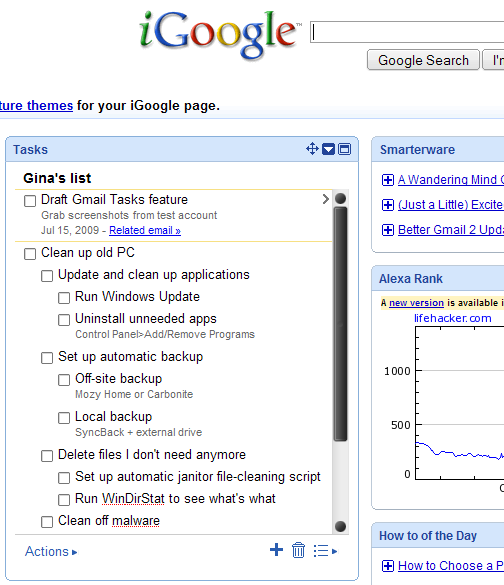Expand the 'A Wandering Mind' feed item

tap(388, 180)
